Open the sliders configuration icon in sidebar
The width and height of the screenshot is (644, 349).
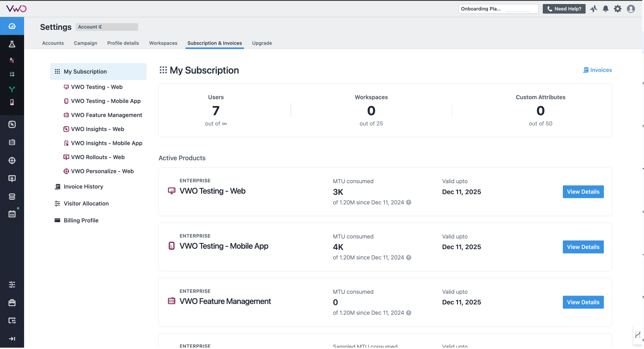12,284
